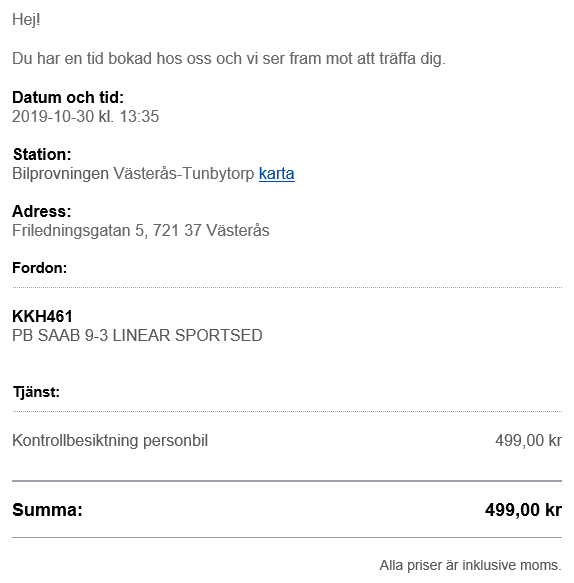Open the karta map link
The width and height of the screenshot is (574, 583).
277,174
